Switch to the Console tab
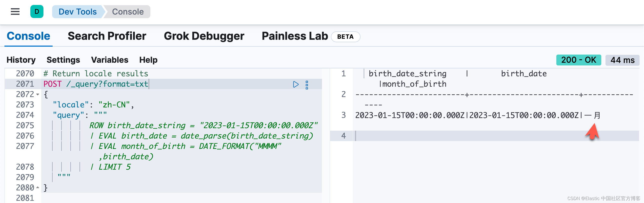The image size is (644, 203). click(x=28, y=36)
